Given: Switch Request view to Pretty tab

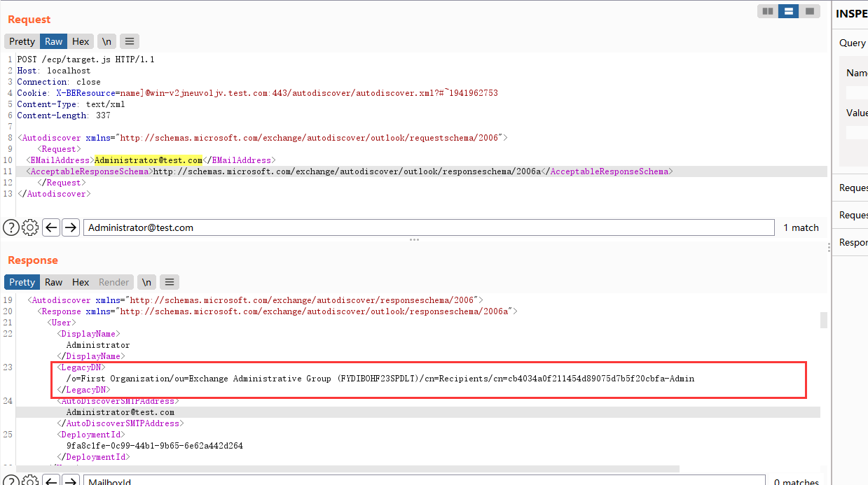Looking at the screenshot, I should [22, 41].
